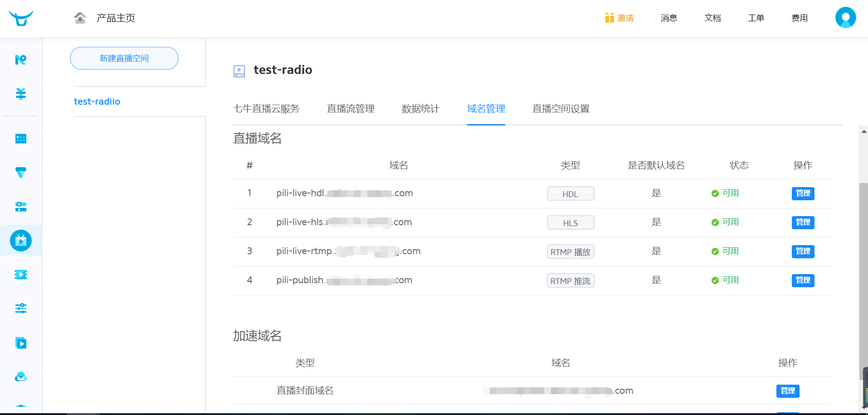Click the gift icon for 邀请
This screenshot has height=415, width=868.
pos(609,18)
